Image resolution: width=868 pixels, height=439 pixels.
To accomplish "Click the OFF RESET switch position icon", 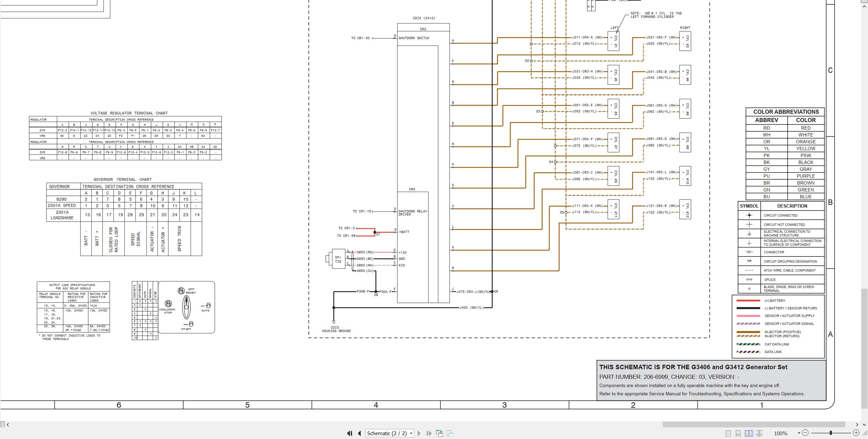I will [181, 291].
